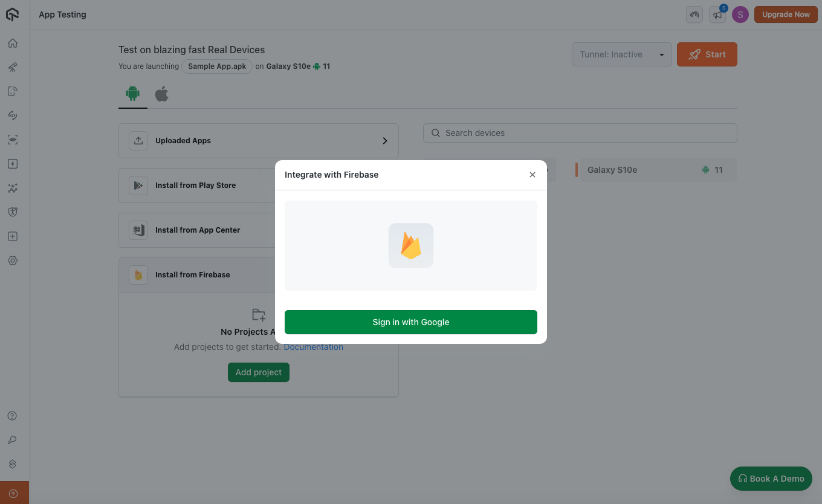Click the Sign in with Google button
Viewport: 822px width, 504px height.
pos(410,322)
